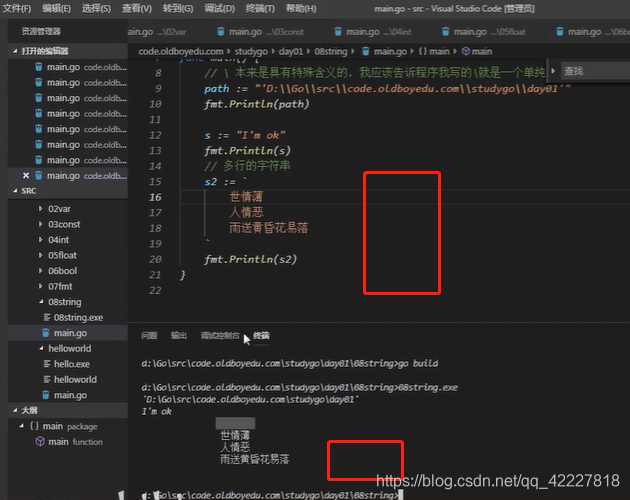Screen dimensions: 630x500
Task: Click the main function breadcrumb symbol icon
Action: click(x=466, y=51)
